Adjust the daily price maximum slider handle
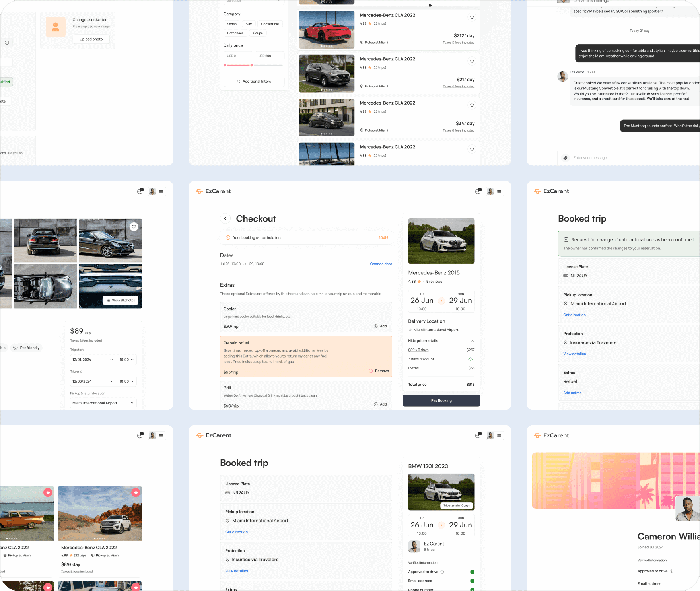Image resolution: width=700 pixels, height=591 pixels. click(x=252, y=65)
